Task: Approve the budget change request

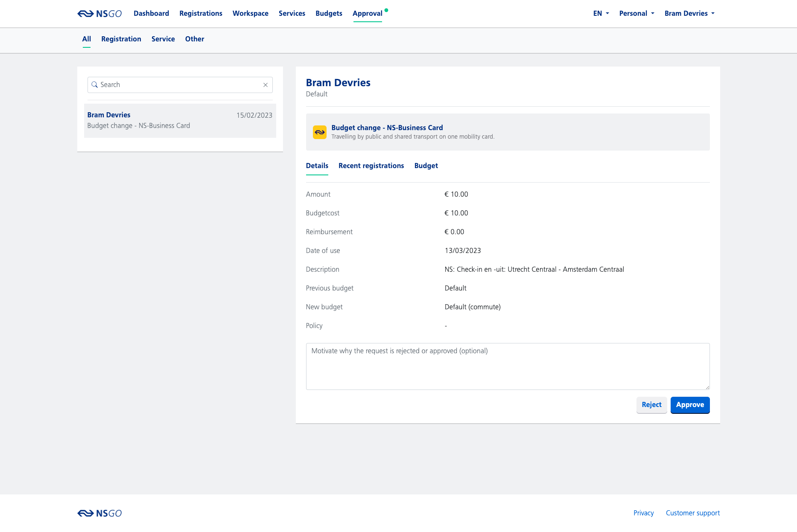Action: pos(690,405)
